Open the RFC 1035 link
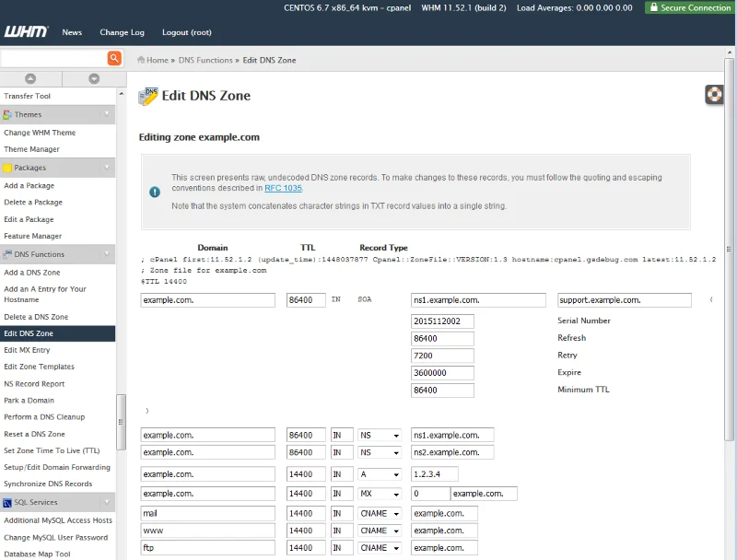Screen dimensions: 737x560 pos(283,188)
